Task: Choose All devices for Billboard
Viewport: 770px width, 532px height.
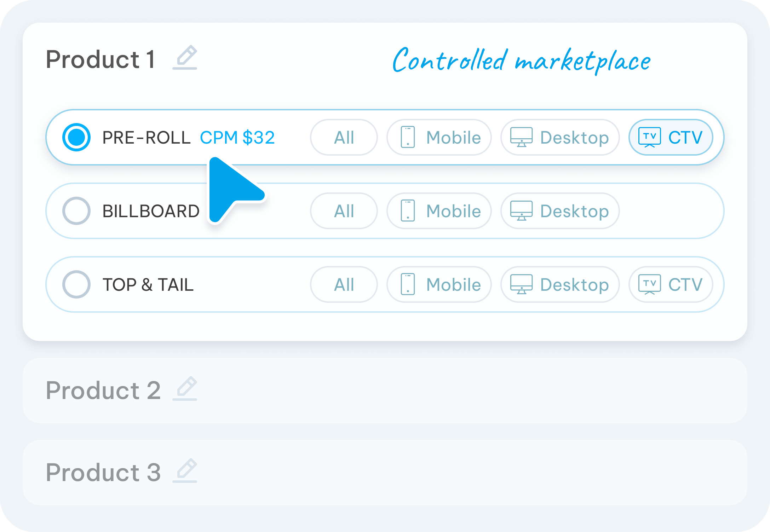Action: click(344, 211)
